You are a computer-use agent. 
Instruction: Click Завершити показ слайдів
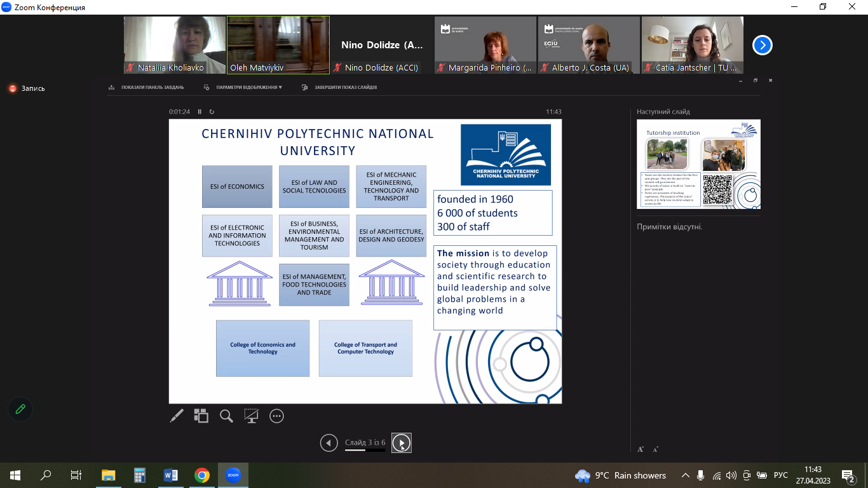click(x=345, y=87)
